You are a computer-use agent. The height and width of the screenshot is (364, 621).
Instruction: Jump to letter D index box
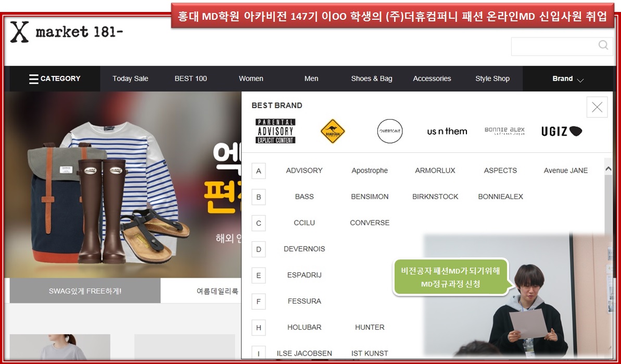[259, 249]
